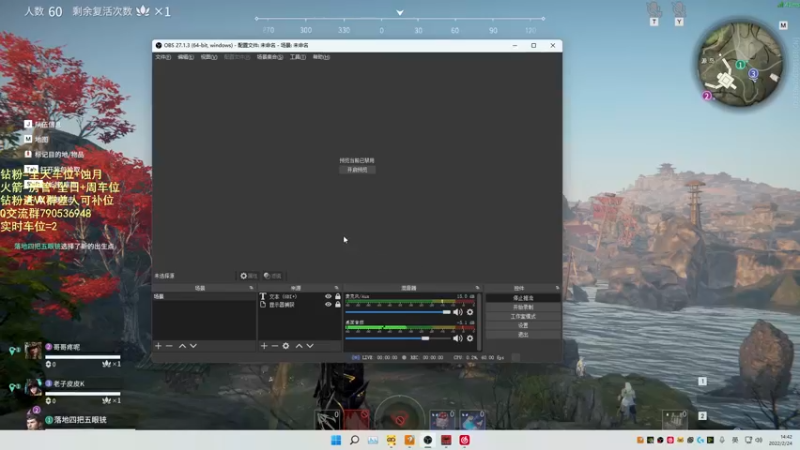This screenshot has width=800, height=450.
Task: Adjust the microphone volume slider
Action: [x=398, y=312]
